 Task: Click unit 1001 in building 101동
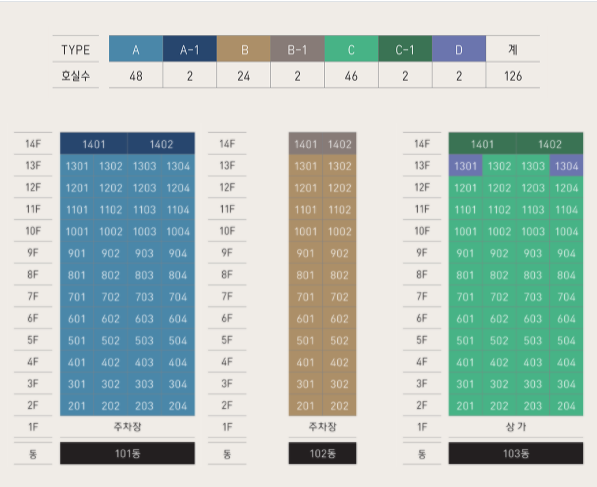click(77, 231)
